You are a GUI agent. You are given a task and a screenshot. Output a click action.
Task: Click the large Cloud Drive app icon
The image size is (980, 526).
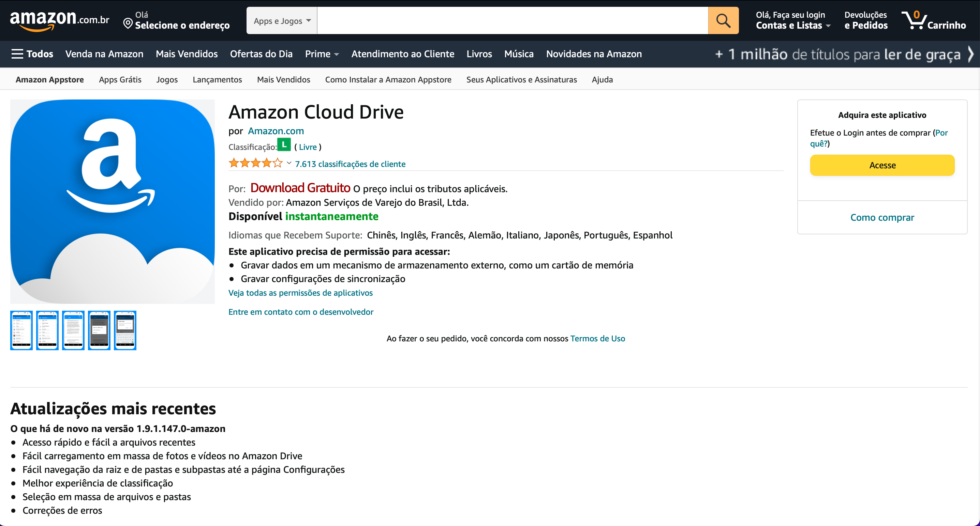(x=113, y=201)
